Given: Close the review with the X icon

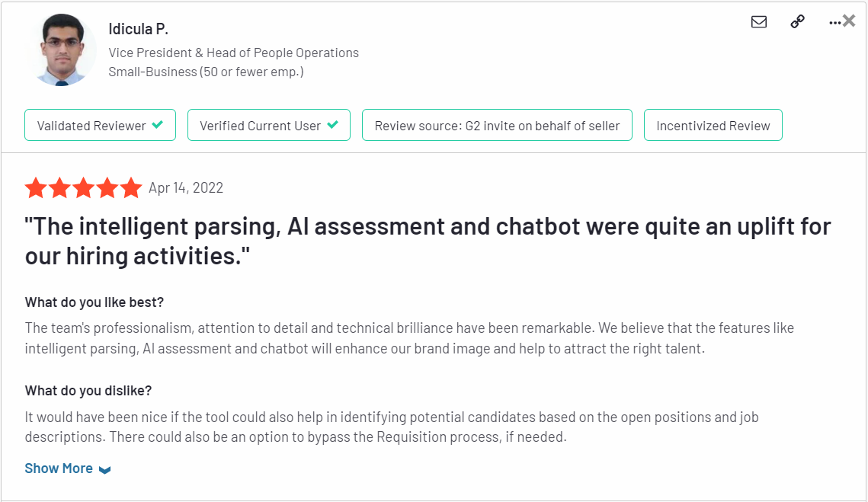Looking at the screenshot, I should 849,21.
